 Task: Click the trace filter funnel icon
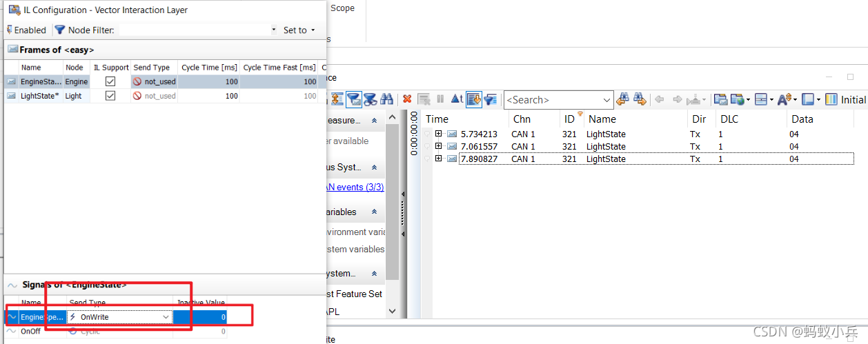[491, 99]
